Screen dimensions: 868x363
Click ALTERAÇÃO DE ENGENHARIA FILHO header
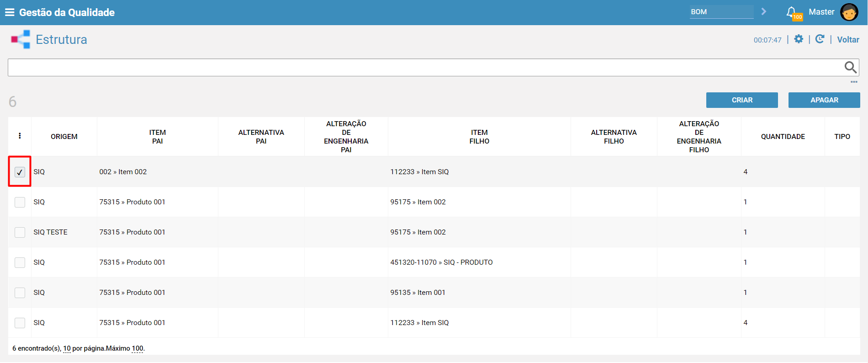point(699,137)
